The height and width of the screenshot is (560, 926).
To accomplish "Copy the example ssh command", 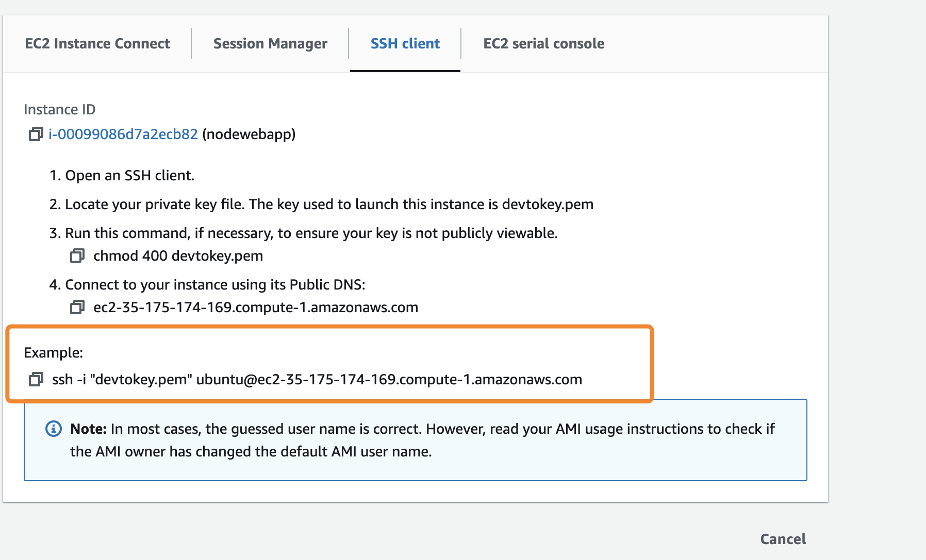I will [35, 380].
